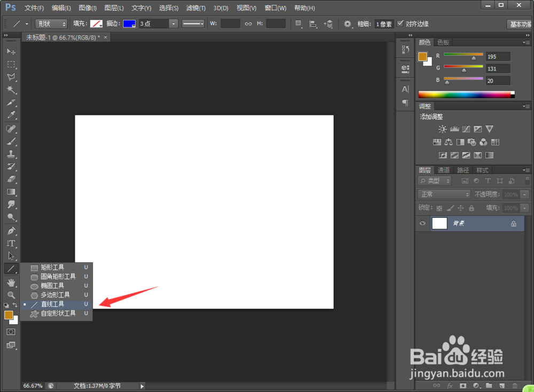
Task: Select the Polygonal Lasso tool
Action: pyautogui.click(x=11, y=77)
